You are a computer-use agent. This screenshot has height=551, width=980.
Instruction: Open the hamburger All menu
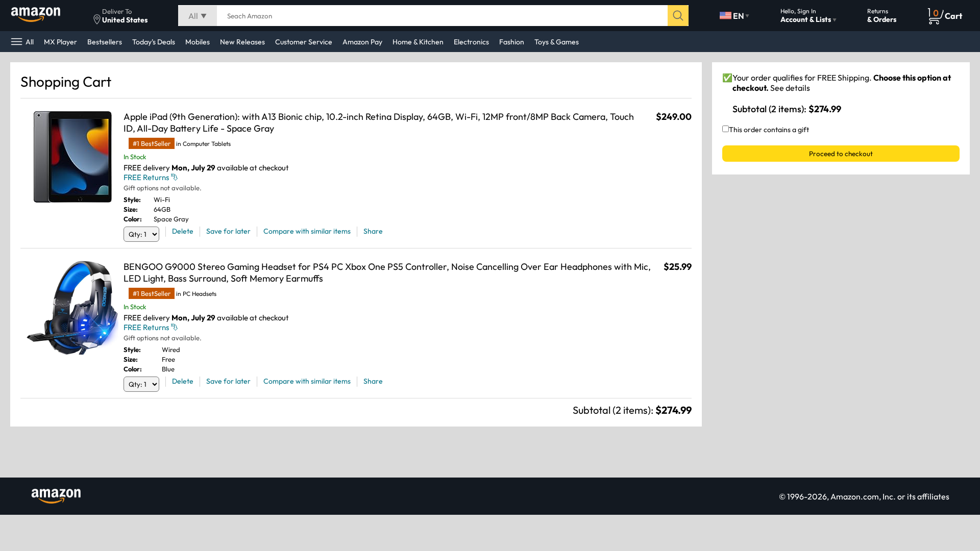click(x=22, y=42)
